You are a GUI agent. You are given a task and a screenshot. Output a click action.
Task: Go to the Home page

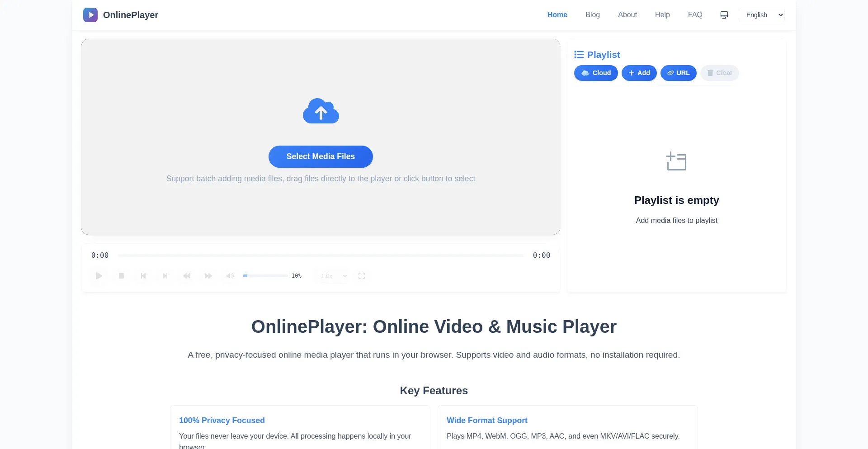point(557,15)
